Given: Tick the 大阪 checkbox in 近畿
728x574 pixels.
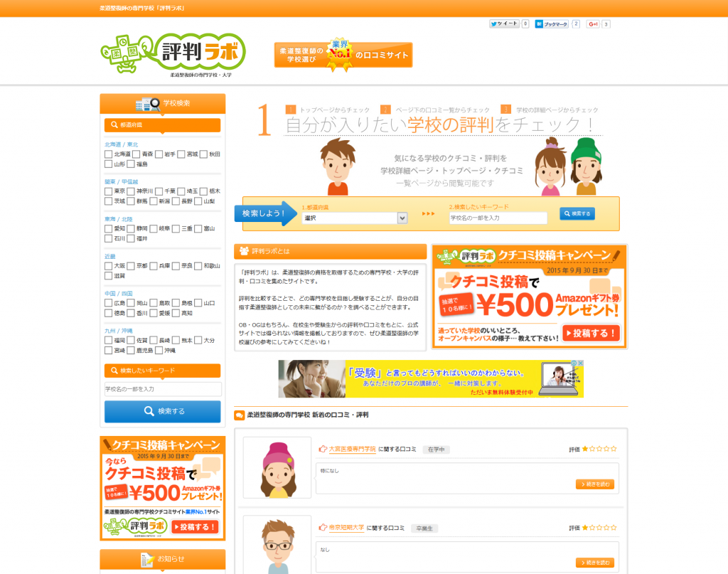Looking at the screenshot, I should point(109,266).
